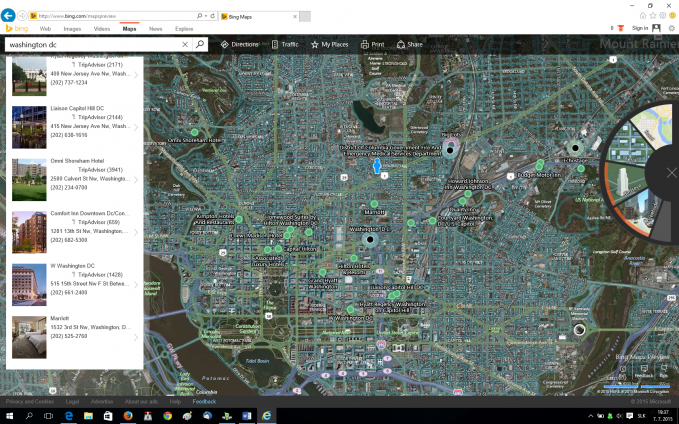Launch Chrome from the taskbar
Image resolution: width=679 pixels, height=424 pixels.
pyautogui.click(x=168, y=416)
